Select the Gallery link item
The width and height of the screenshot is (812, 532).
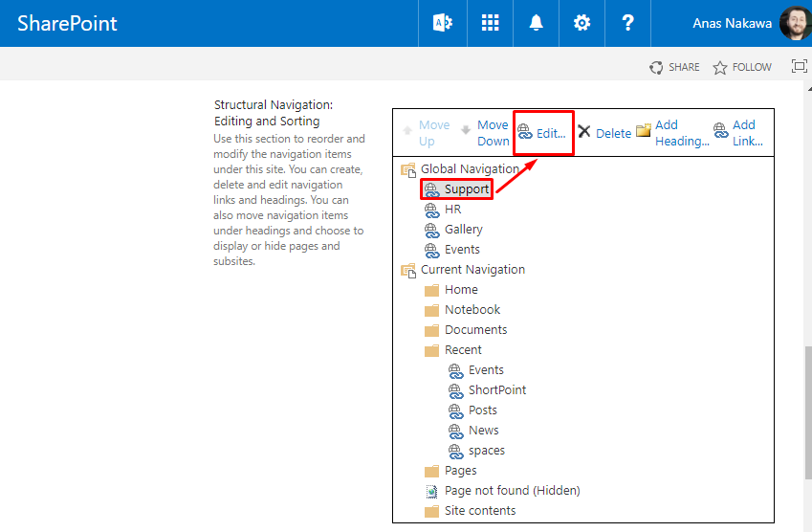click(464, 230)
